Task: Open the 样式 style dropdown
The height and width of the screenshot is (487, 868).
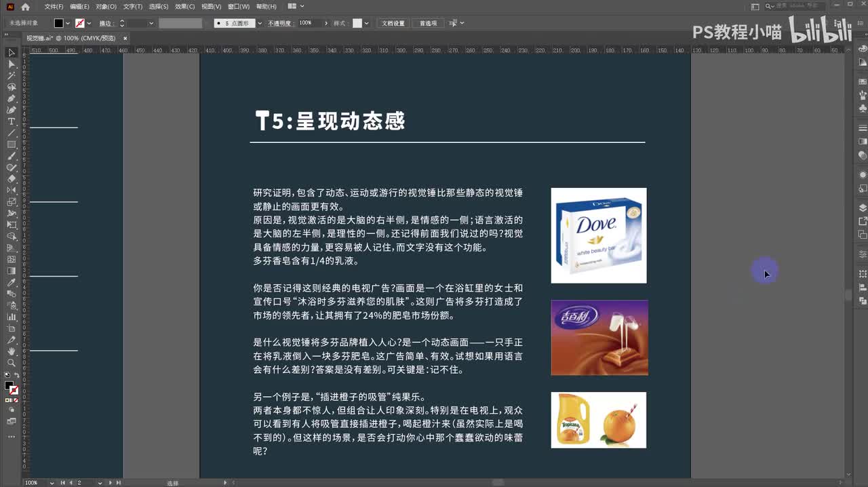Action: tap(367, 23)
